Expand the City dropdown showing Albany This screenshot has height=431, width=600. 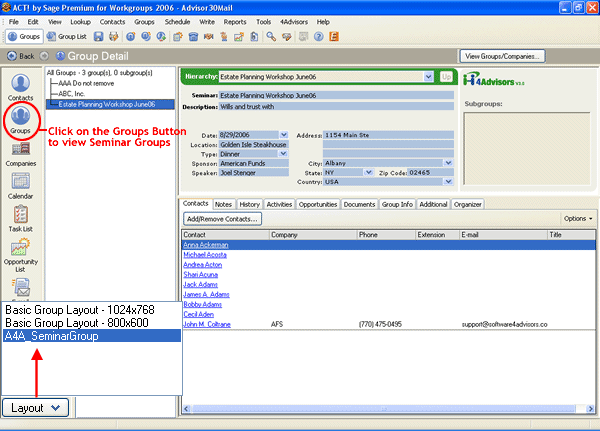(448, 163)
